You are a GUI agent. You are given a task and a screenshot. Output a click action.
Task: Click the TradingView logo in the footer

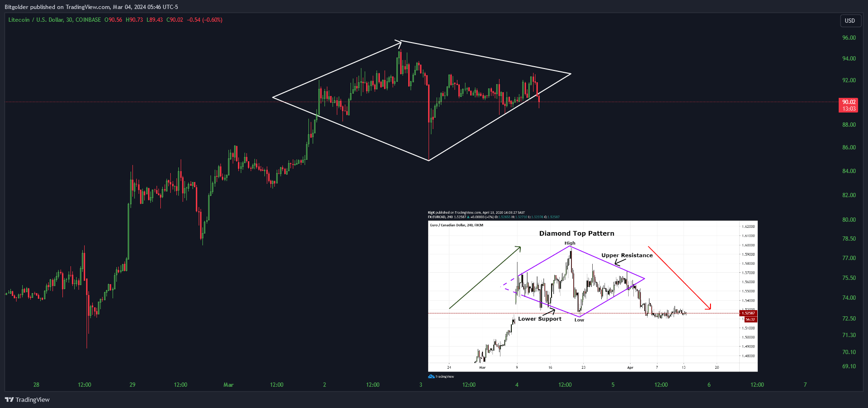[27, 399]
